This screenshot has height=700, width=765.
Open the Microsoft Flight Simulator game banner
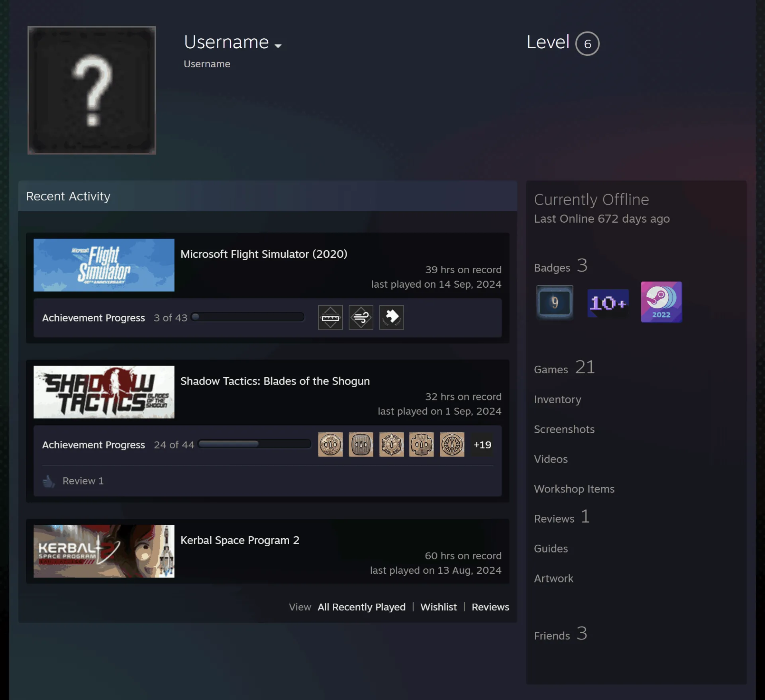click(104, 265)
